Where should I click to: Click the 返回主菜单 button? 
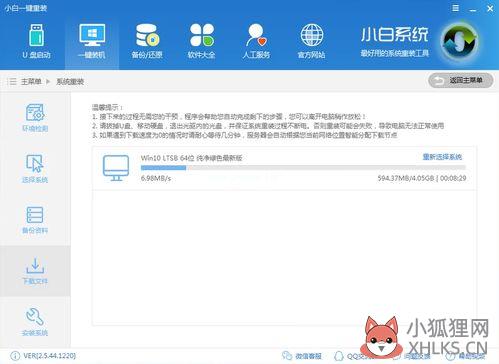coord(460,80)
